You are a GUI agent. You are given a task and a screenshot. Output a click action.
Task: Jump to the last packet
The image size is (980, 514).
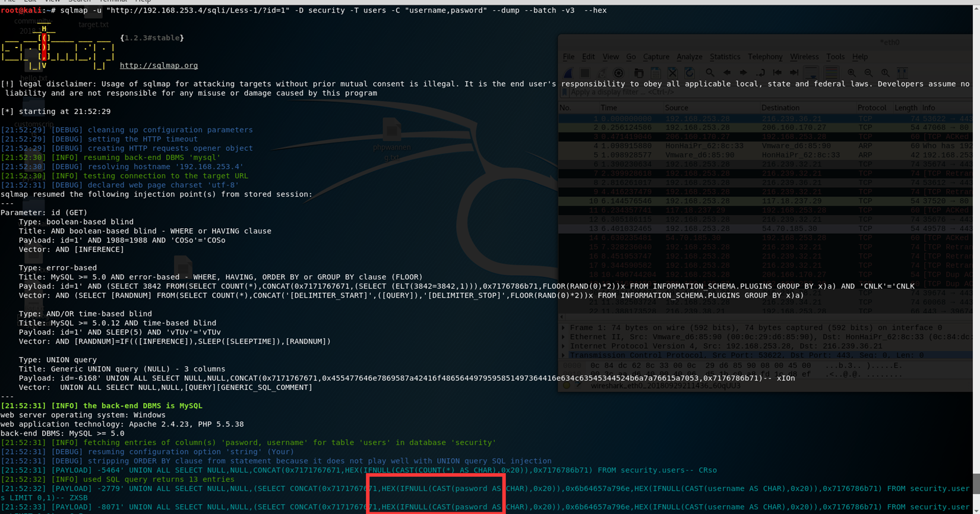coord(794,72)
